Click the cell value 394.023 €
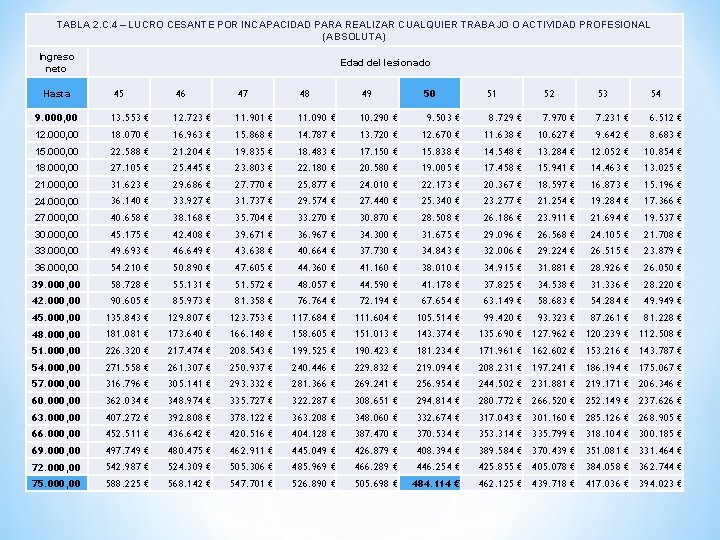720x540 pixels. 660,484
